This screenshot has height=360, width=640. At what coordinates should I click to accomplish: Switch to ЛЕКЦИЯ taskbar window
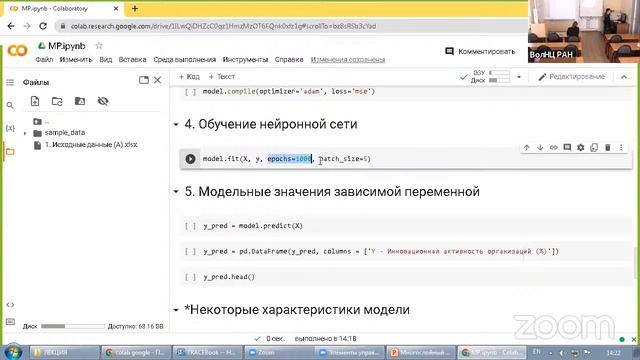(x=65, y=352)
